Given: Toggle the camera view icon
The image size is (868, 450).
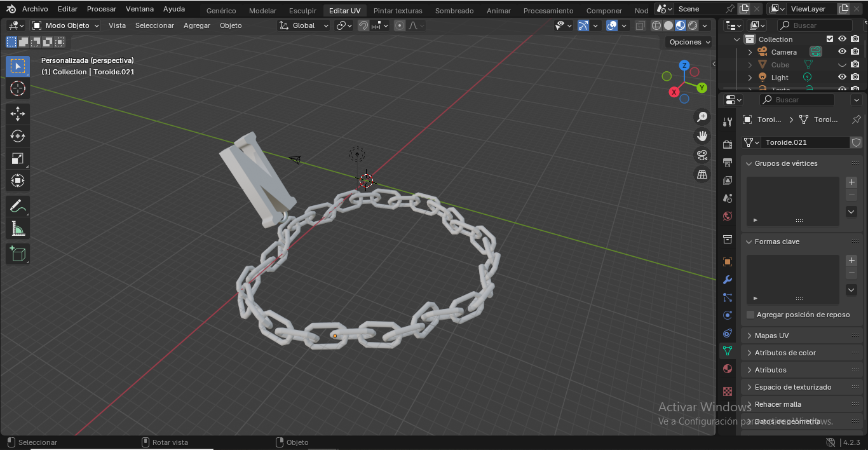Looking at the screenshot, I should coord(702,155).
